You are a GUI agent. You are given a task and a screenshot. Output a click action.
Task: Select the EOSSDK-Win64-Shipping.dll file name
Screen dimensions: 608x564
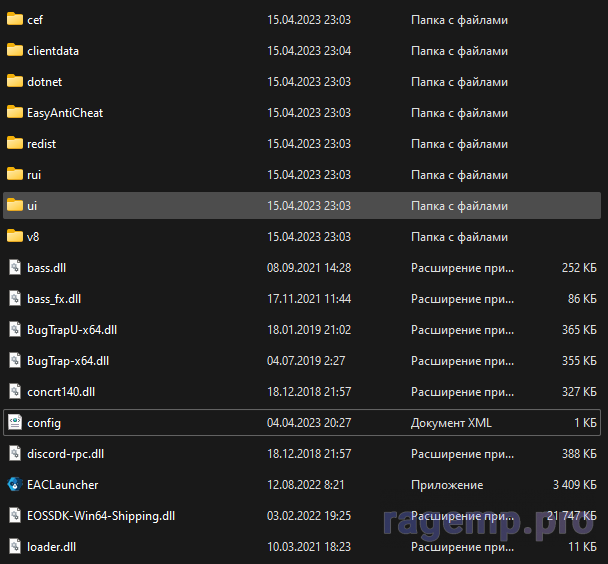(101, 516)
